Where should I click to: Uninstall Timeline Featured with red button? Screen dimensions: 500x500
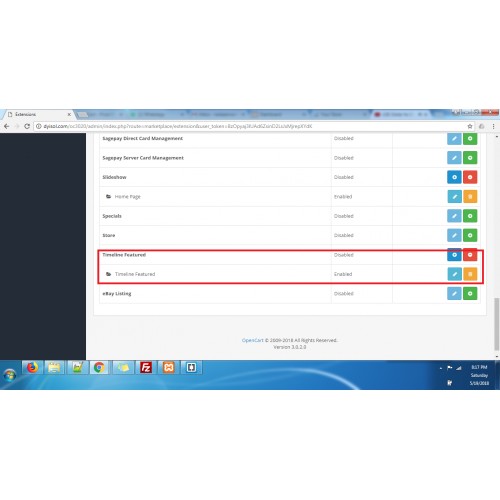pyautogui.click(x=470, y=255)
